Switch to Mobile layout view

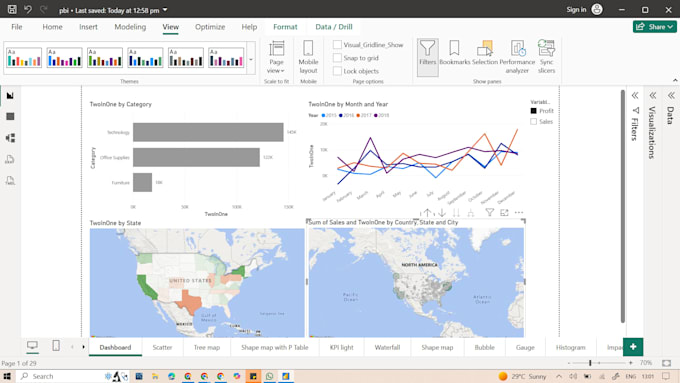(x=308, y=57)
